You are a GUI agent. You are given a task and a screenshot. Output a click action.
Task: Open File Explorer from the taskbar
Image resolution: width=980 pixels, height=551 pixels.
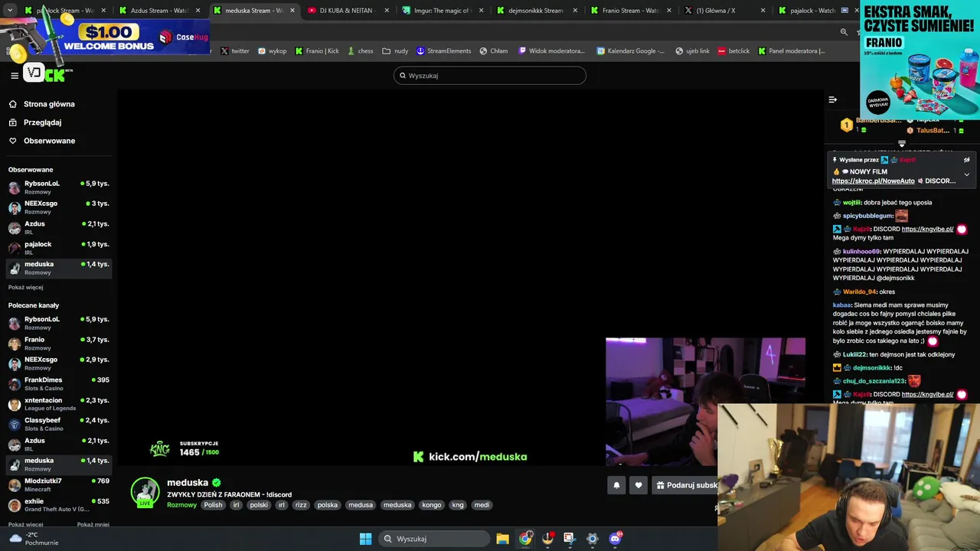(x=502, y=539)
